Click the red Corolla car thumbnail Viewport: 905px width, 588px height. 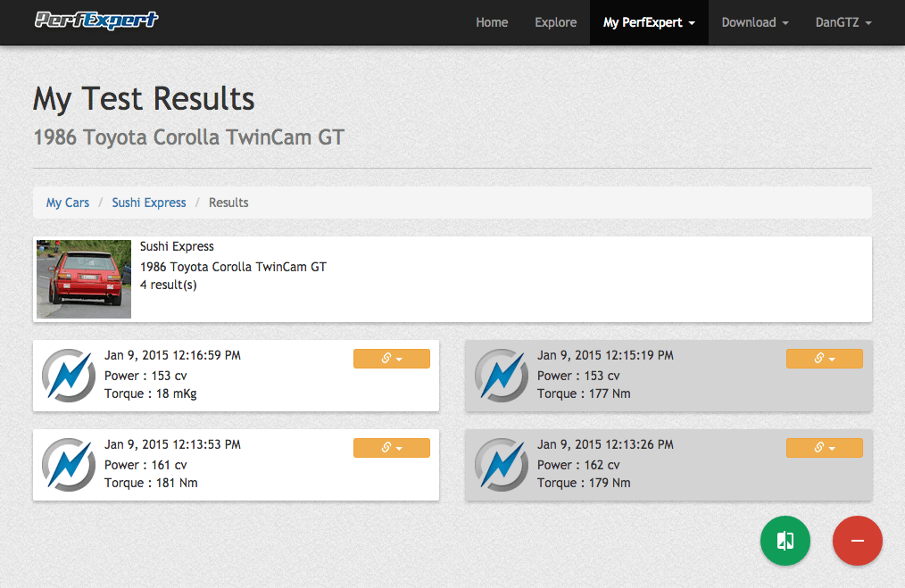[x=84, y=278]
